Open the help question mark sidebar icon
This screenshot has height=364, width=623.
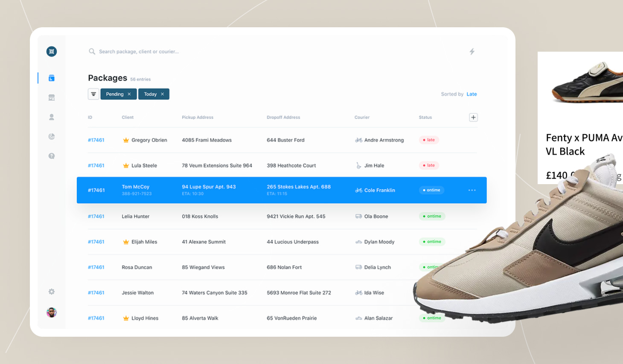pyautogui.click(x=52, y=156)
